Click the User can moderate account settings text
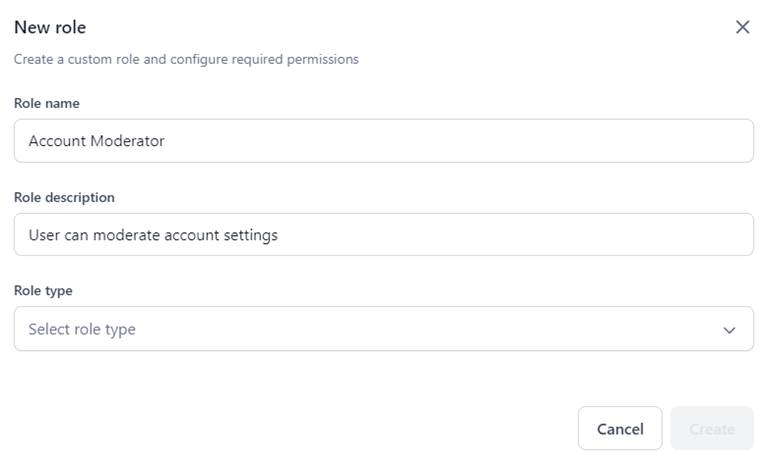The image size is (763, 458). (153, 235)
